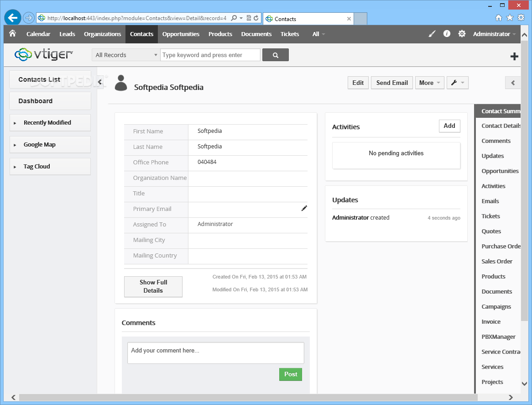Open Sales Order in the related list
Image resolution: width=532 pixels, height=405 pixels.
click(x=497, y=261)
